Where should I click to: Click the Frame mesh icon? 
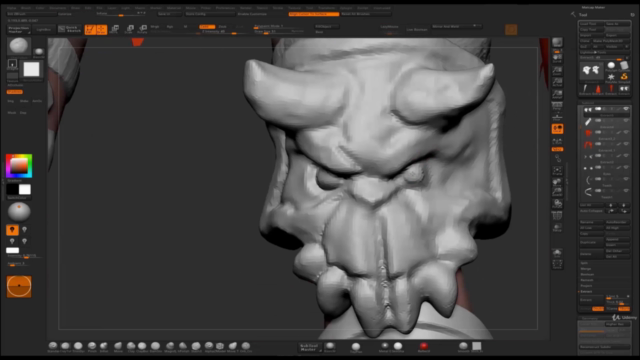557,170
